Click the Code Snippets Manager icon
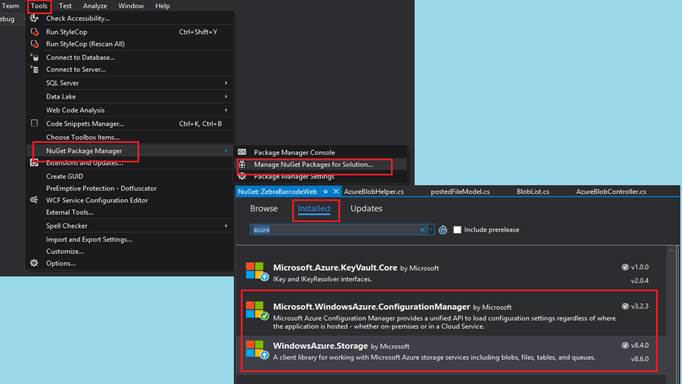 (34, 124)
